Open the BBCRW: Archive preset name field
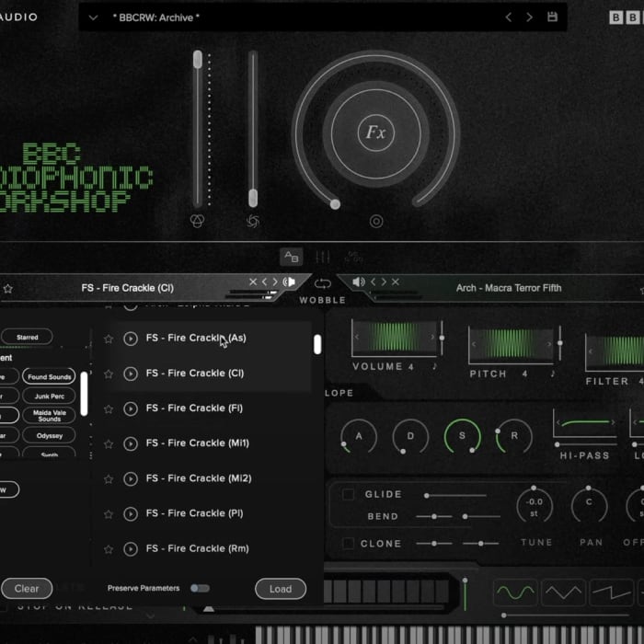 (156, 17)
